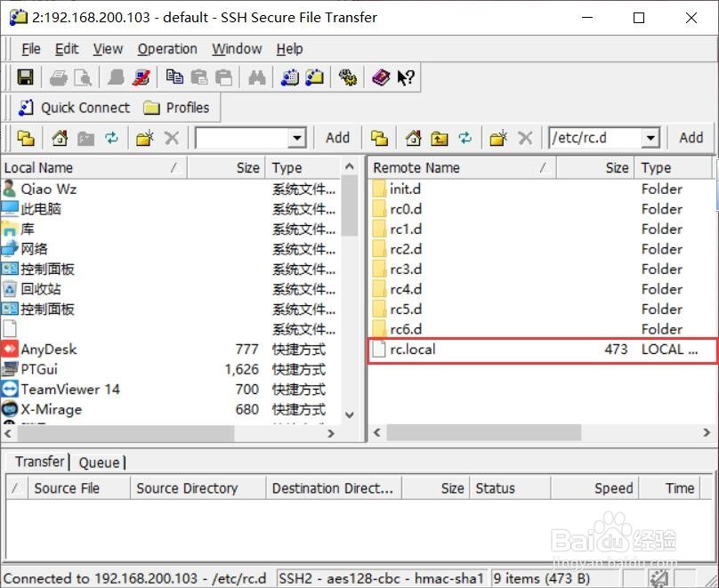The width and height of the screenshot is (719, 588).
Task: Click the Save toolbar icon
Action: pos(25,77)
